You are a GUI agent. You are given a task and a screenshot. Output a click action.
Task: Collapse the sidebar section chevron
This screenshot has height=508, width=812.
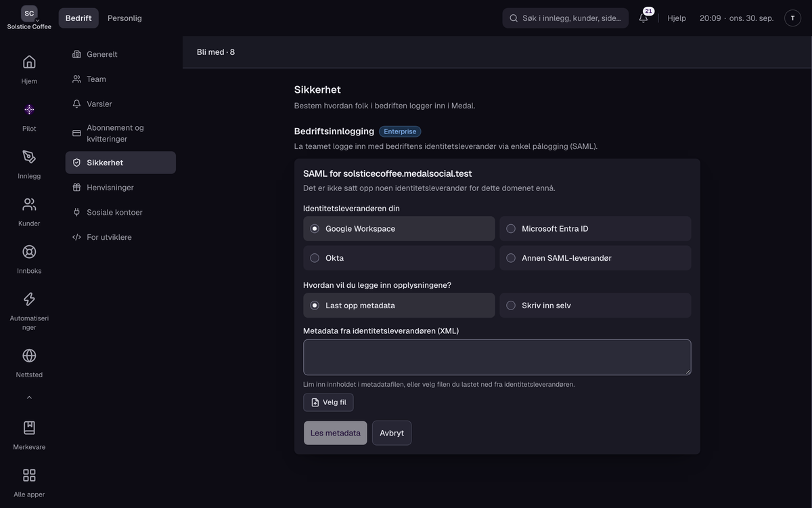[29, 398]
